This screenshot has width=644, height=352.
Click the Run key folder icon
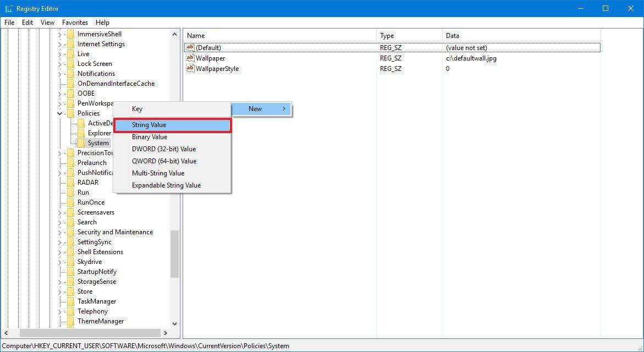[71, 192]
